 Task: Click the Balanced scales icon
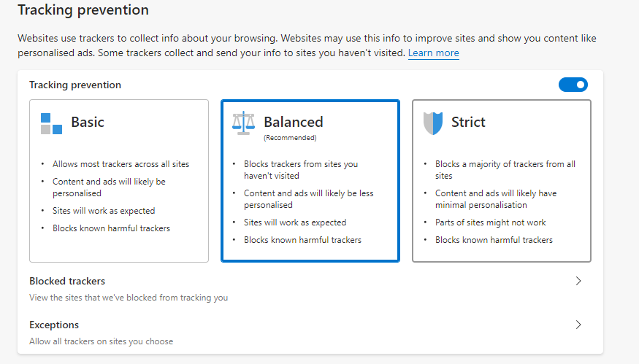(243, 123)
